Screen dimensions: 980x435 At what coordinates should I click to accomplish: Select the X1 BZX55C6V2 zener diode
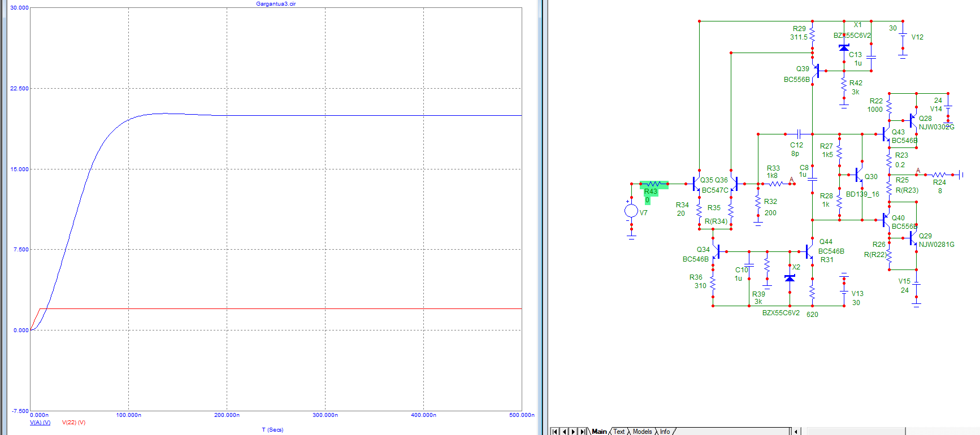(x=844, y=47)
